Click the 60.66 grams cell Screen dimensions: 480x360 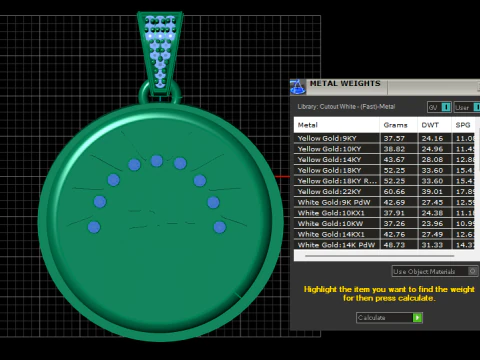[398, 192]
